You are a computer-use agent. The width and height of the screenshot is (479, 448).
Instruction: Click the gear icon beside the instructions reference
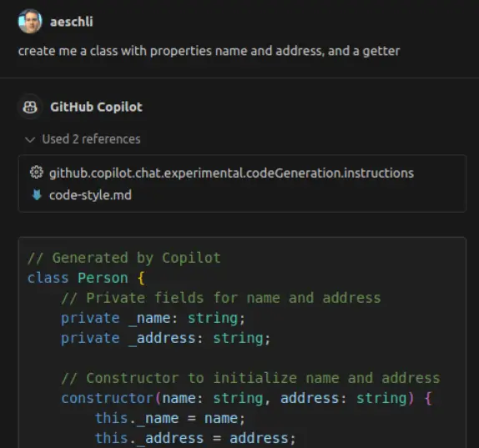(37, 172)
